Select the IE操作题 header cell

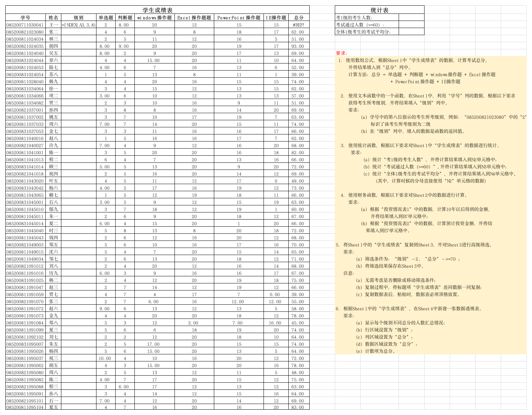tap(276, 17)
